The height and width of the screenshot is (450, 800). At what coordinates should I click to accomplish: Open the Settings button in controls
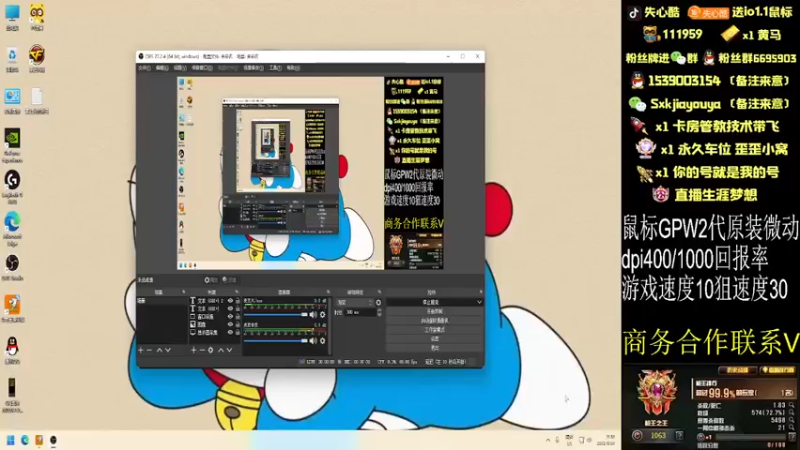pos(434,339)
